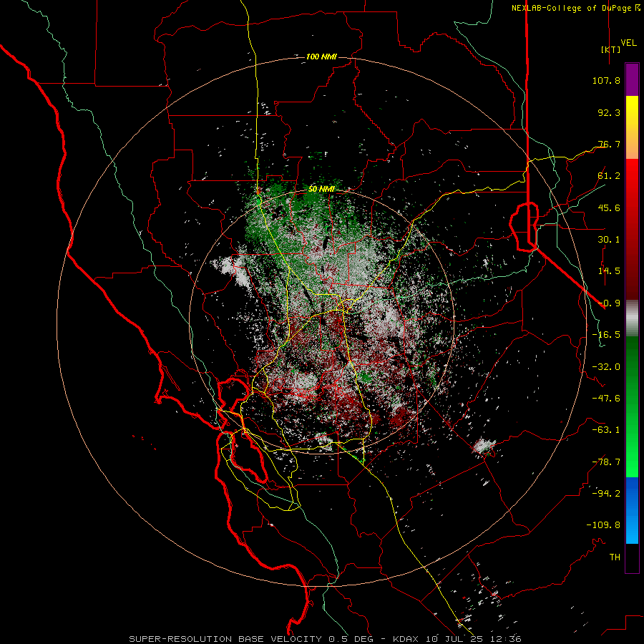Click the -109.8 value on velocity scale

pyautogui.click(x=603, y=525)
